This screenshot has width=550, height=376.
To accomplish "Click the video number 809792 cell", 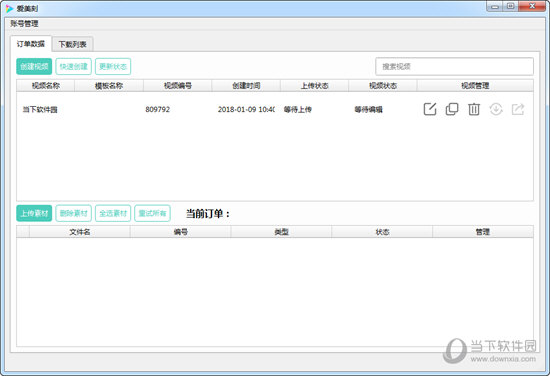I will tap(157, 109).
